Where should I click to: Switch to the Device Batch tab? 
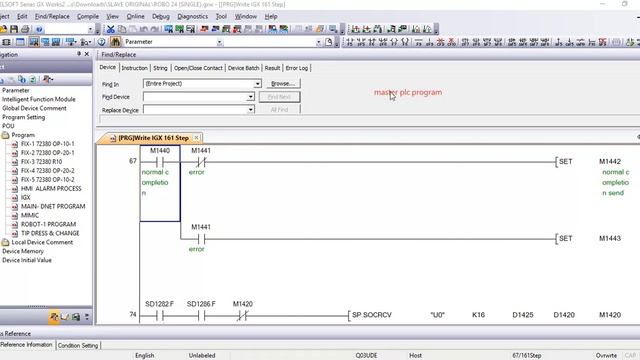243,68
